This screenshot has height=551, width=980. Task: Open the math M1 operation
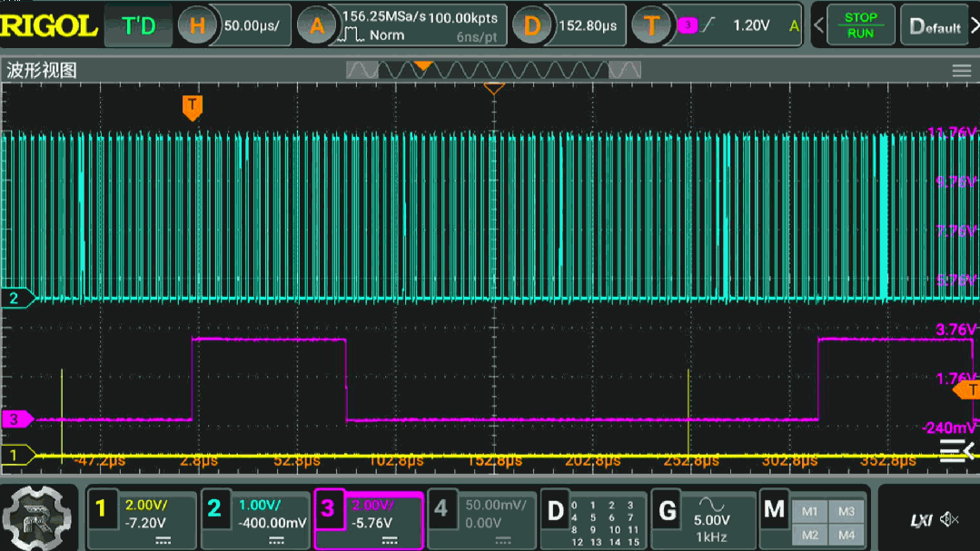click(x=809, y=511)
